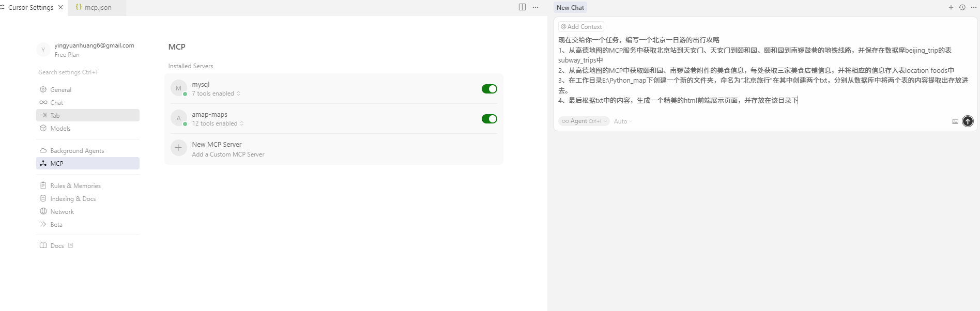The width and height of the screenshot is (980, 311).
Task: Open General settings section
Action: pos(88,89)
